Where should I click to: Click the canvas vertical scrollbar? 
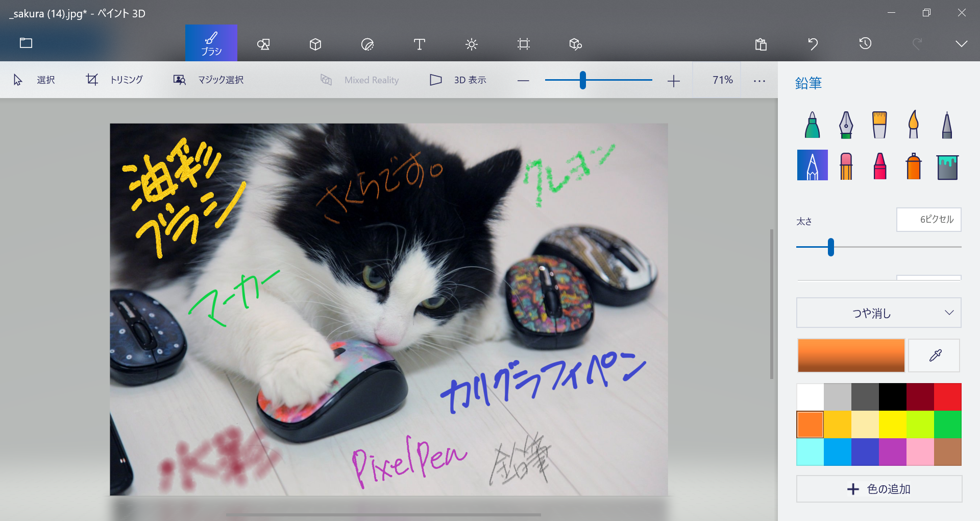pos(772,304)
